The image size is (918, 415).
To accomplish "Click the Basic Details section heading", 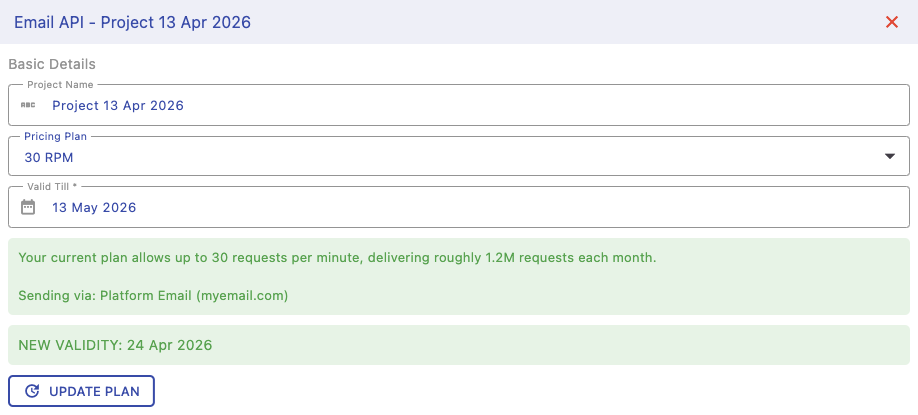I will [52, 64].
